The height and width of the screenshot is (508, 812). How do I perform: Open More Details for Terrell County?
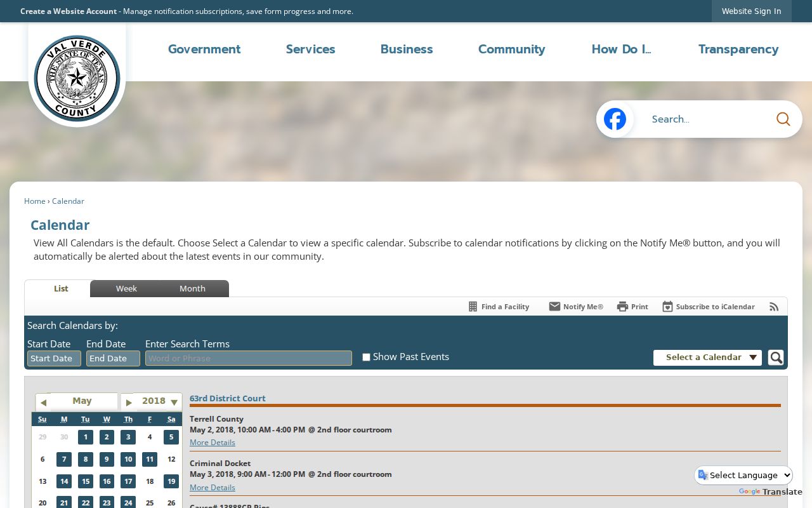point(213,443)
